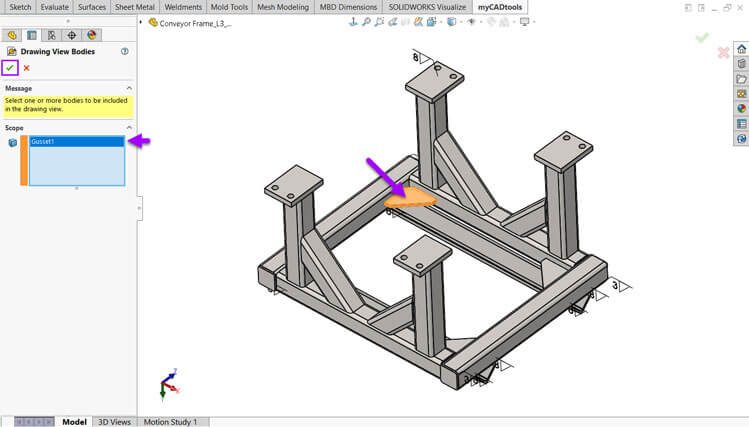
Task: Switch to the PropertyManager tab
Action: [32, 35]
